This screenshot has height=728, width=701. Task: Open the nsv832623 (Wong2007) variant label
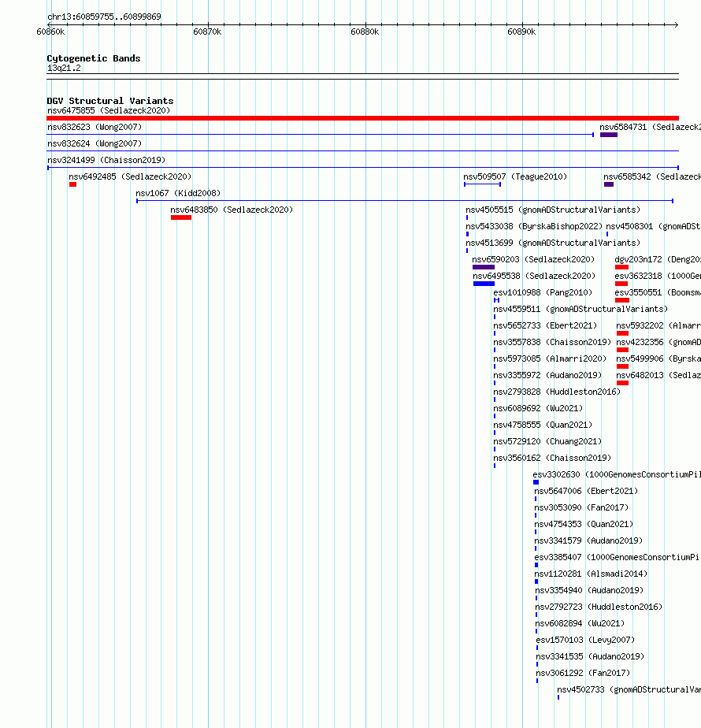pyautogui.click(x=95, y=127)
